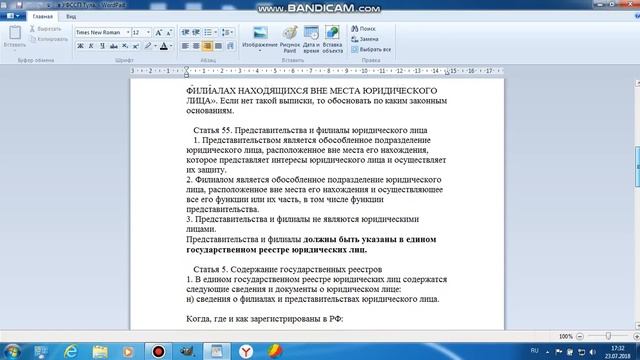The height and width of the screenshot is (360, 640).
Task: Open the Windows Start menu
Action: click(x=12, y=351)
